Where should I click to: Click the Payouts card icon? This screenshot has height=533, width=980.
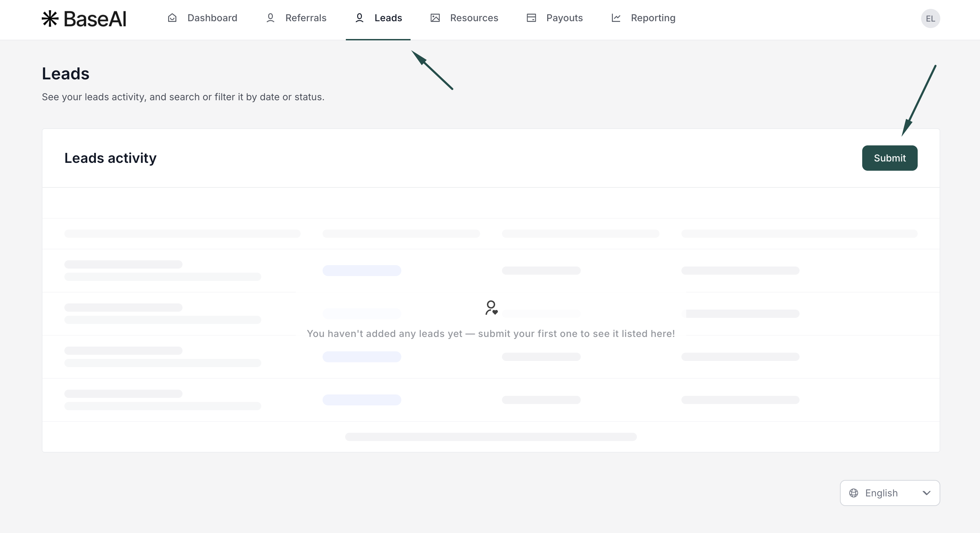(x=531, y=18)
